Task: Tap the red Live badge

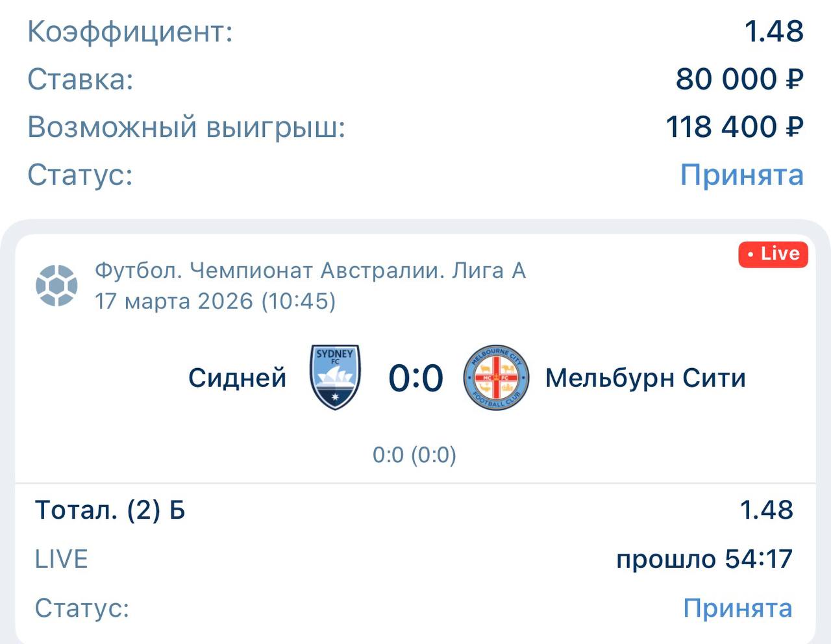Action: tap(773, 253)
